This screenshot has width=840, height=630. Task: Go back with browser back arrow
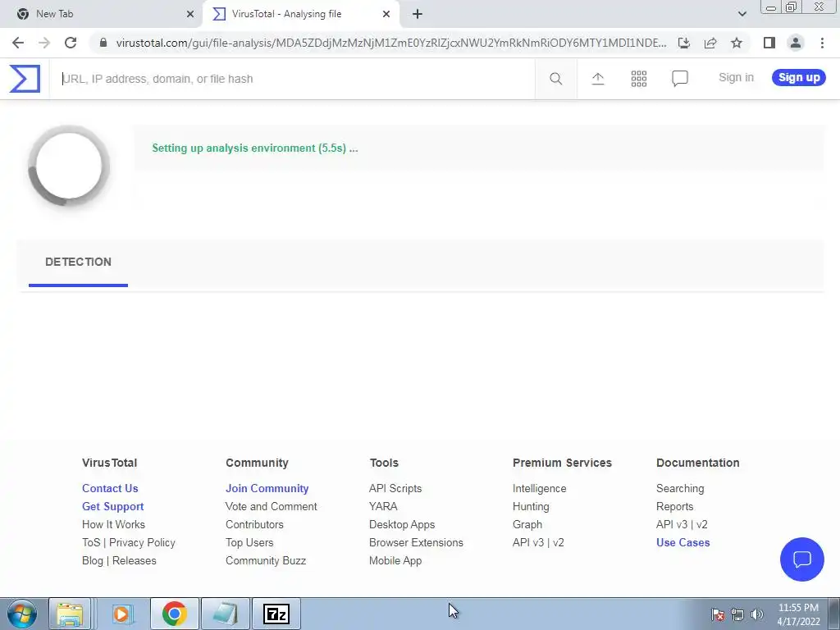pyautogui.click(x=18, y=43)
